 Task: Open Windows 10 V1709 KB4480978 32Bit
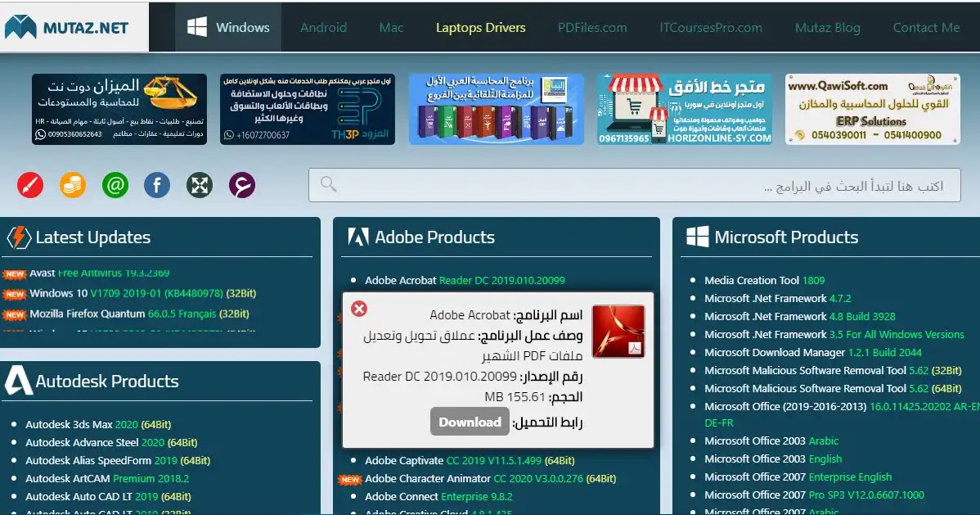click(x=143, y=293)
